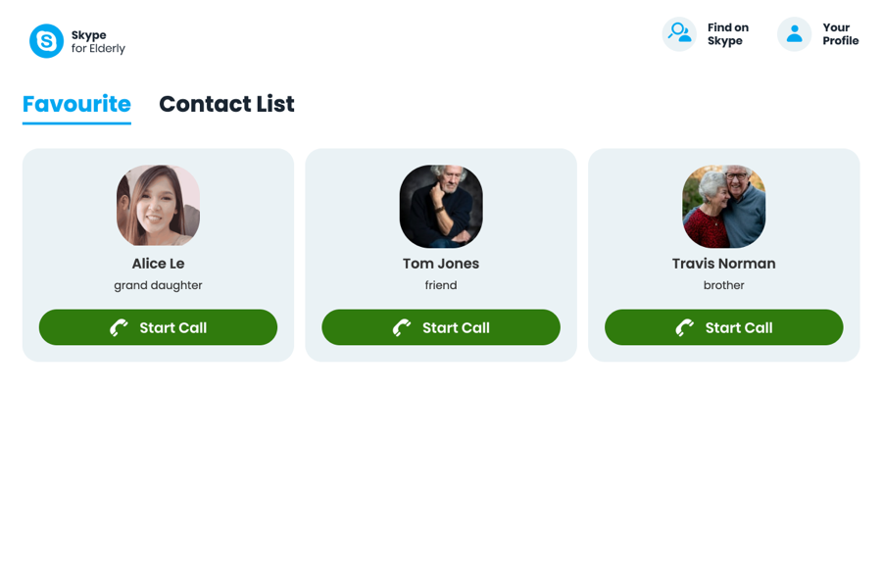Screen dimensions: 882x588
Task: Click the Tom Jones contact name
Action: (441, 264)
